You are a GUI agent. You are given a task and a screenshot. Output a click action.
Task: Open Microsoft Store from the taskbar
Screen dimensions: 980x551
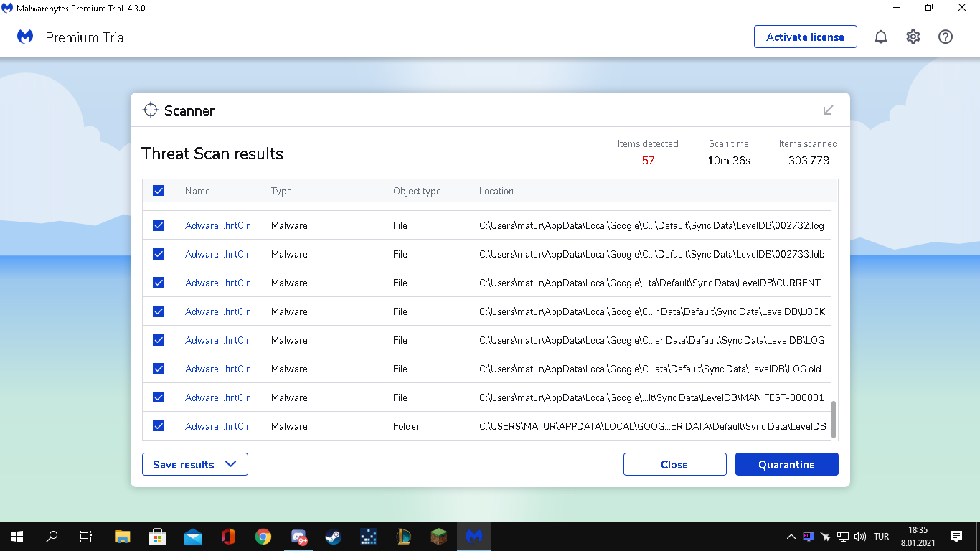pos(158,537)
